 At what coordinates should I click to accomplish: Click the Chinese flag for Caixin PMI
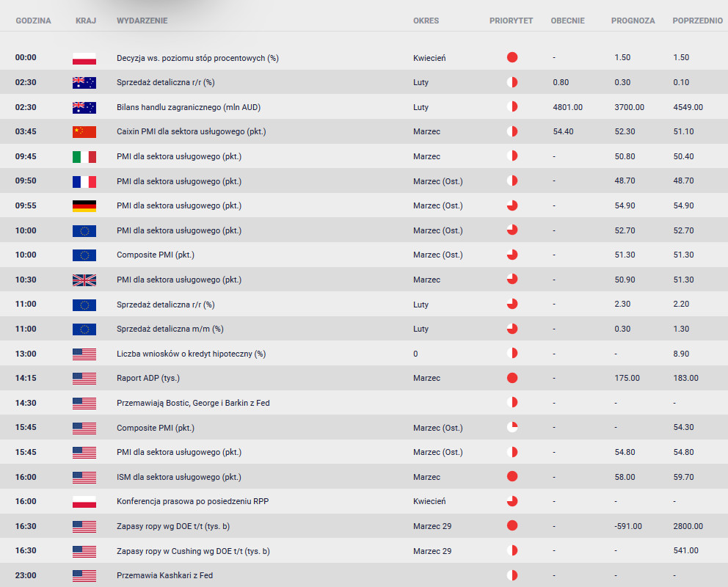click(84, 131)
